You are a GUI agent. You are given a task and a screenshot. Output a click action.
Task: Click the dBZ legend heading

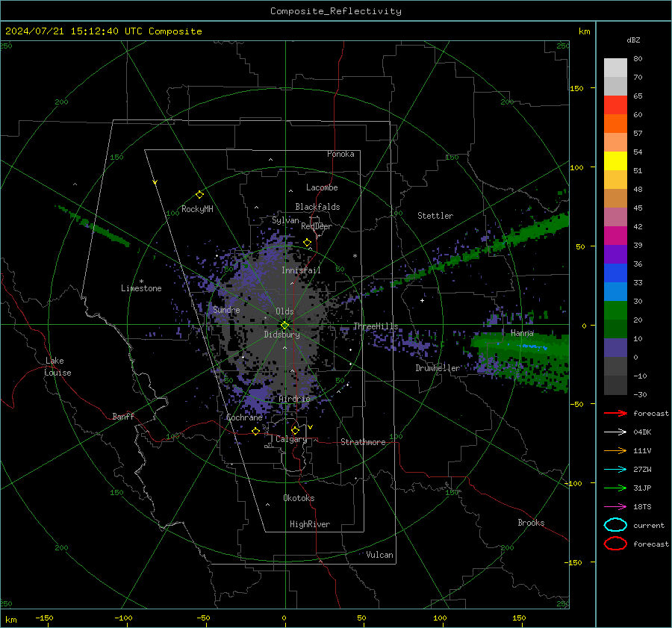tap(633, 40)
